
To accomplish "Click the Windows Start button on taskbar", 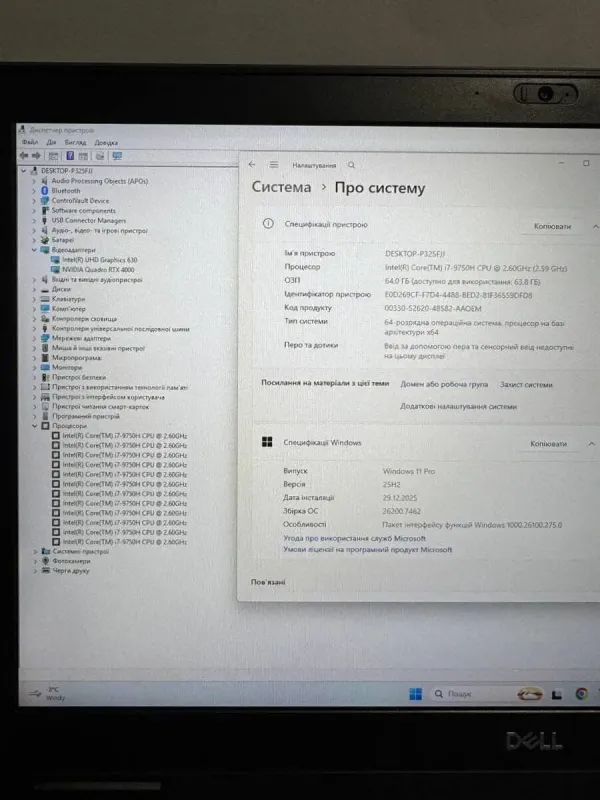I will click(415, 694).
